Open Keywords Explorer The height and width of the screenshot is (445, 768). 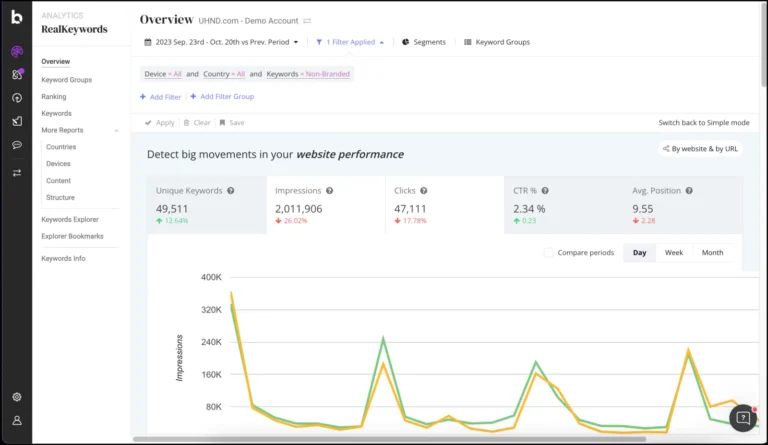click(70, 219)
